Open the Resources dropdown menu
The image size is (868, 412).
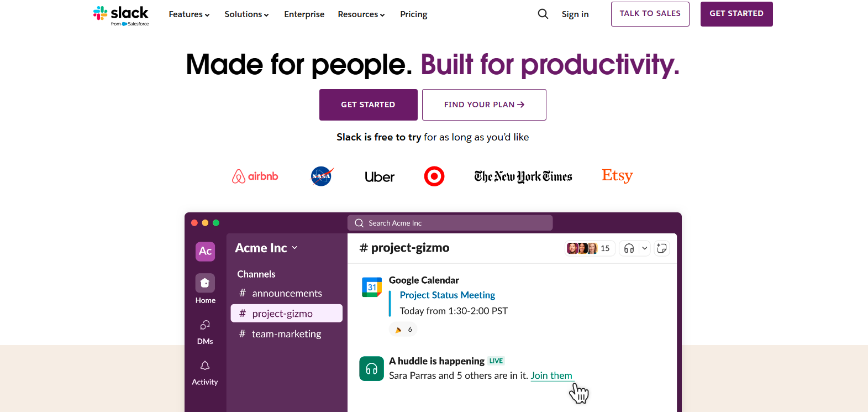pyautogui.click(x=361, y=14)
